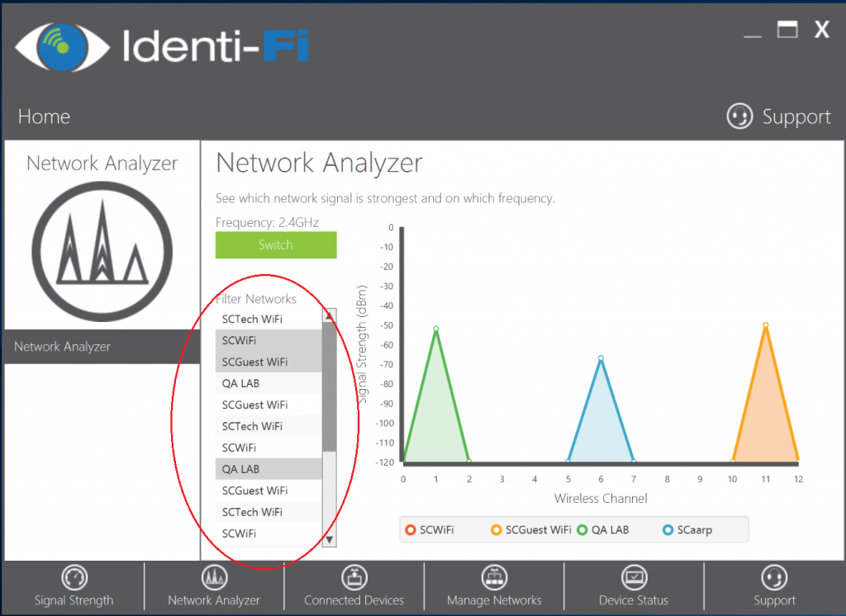This screenshot has height=616, width=846.
Task: Select the unhighlighted QA LAB filter entry
Action: pos(269,383)
